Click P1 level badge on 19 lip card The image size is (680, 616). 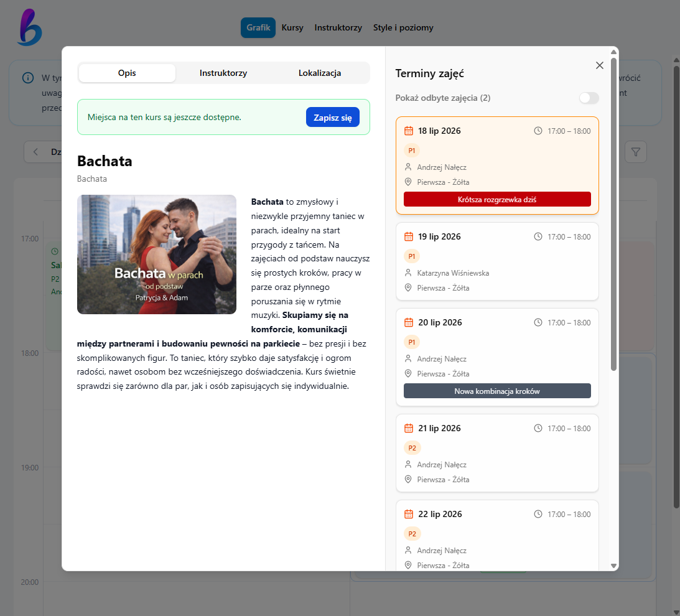point(412,257)
